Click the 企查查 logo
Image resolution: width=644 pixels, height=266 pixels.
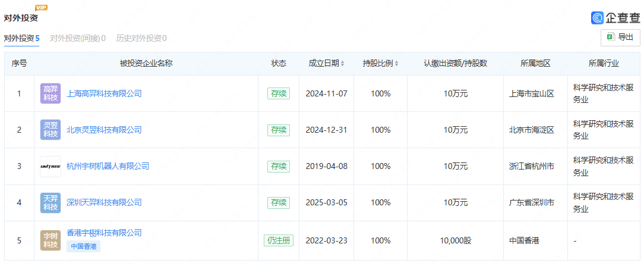point(615,18)
